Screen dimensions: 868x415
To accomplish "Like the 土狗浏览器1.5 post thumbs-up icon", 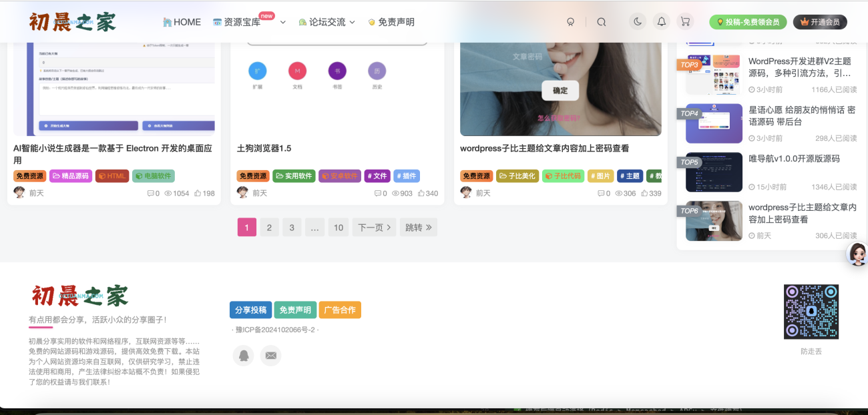I will (421, 193).
